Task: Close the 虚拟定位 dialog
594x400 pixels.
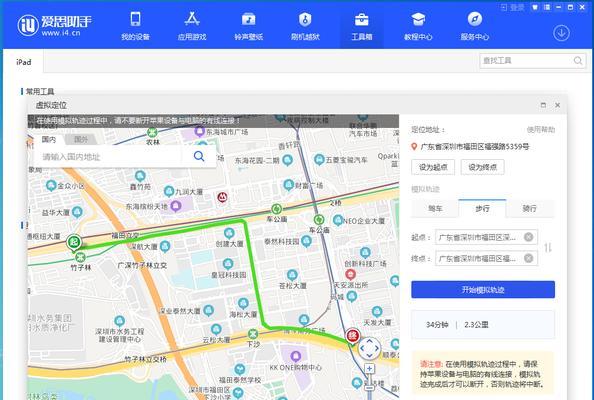Action: pos(557,105)
